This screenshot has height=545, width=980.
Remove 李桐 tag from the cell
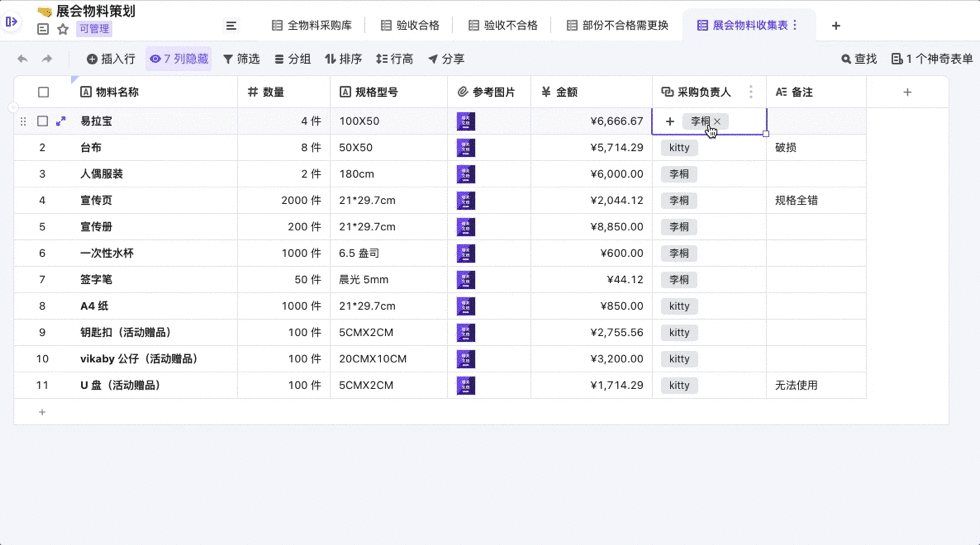tap(717, 121)
